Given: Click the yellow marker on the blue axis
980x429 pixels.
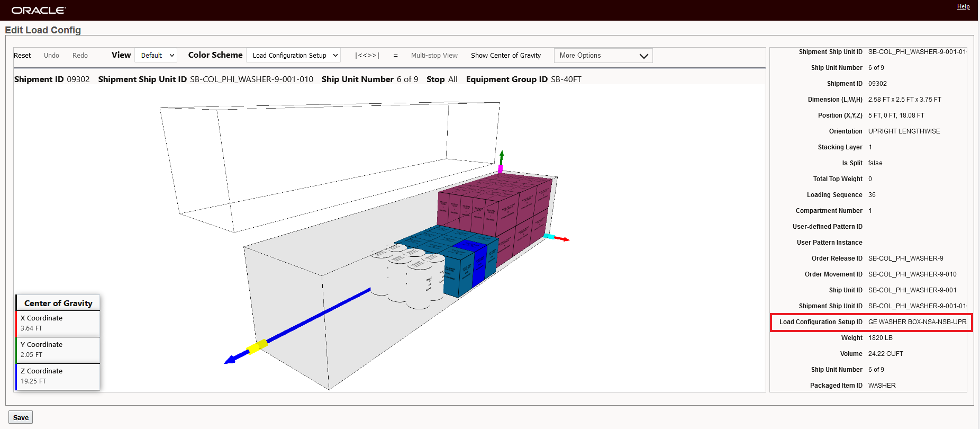Looking at the screenshot, I should tap(257, 346).
